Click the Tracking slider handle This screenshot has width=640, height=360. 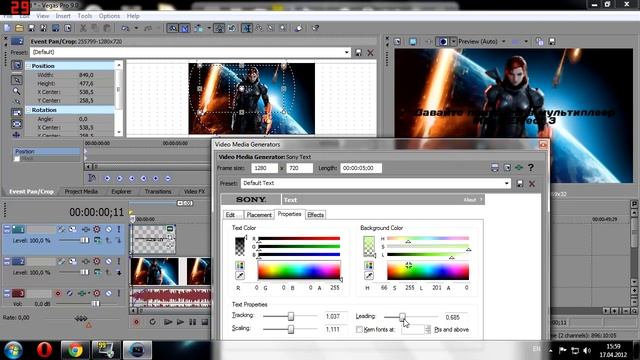pos(291,316)
